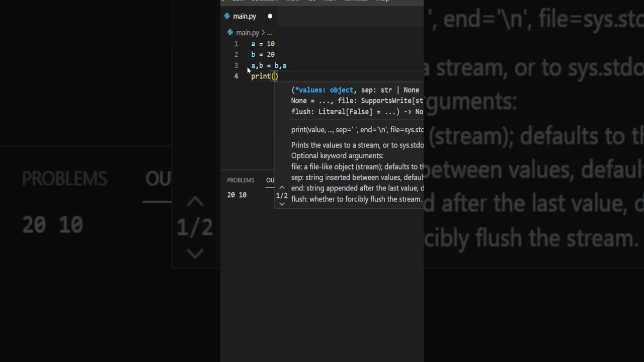Click the 1/2 signature counter
644x362 pixels.
tap(282, 196)
